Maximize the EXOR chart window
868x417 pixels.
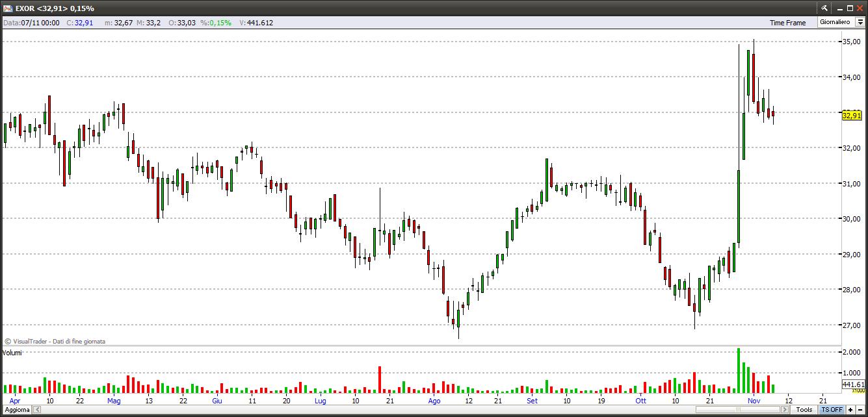point(848,8)
